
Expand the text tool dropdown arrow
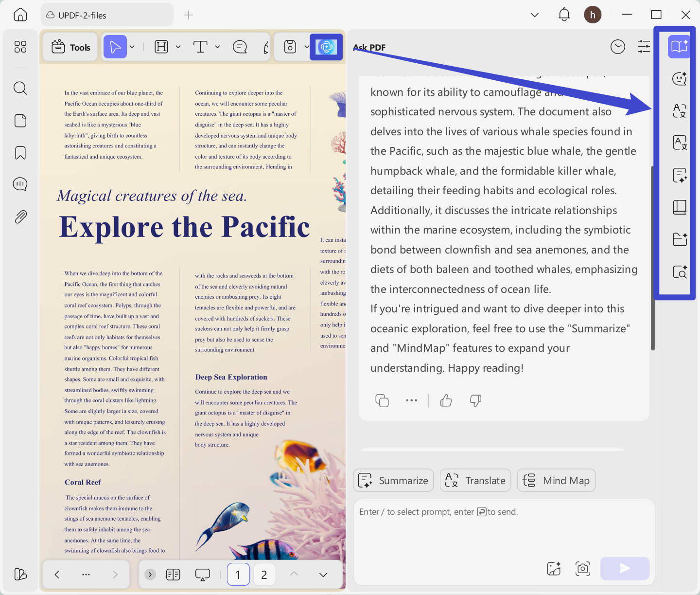217,47
